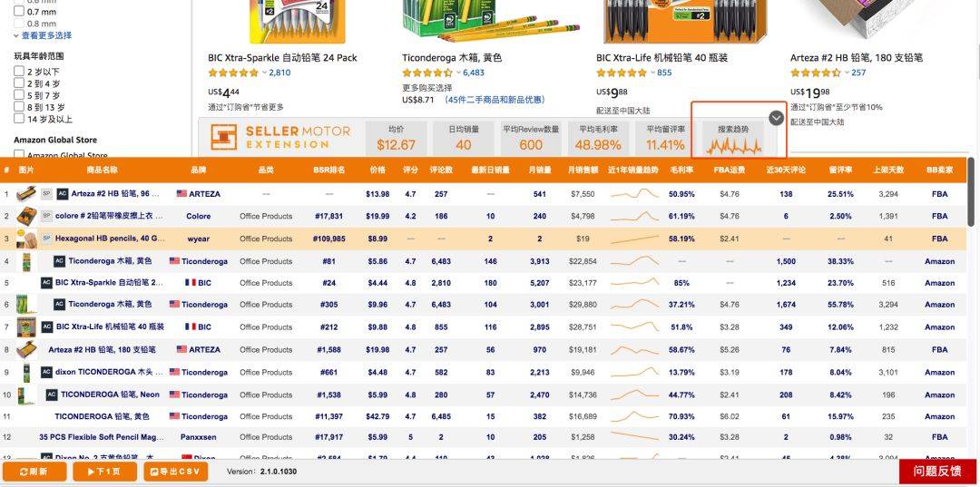This screenshot has height=487, width=980.
Task: Sort table by 毛利率 column header
Action: click(681, 170)
